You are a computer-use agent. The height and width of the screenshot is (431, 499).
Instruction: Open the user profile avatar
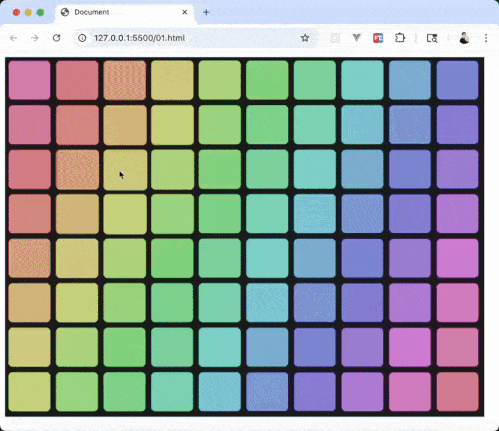[464, 38]
